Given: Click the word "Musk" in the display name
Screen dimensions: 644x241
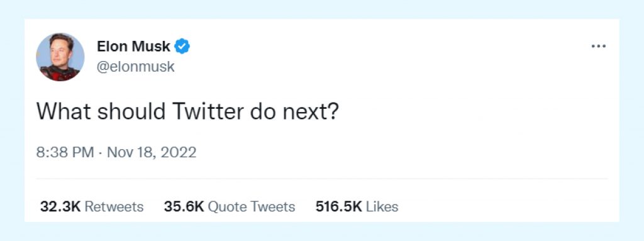Looking at the screenshot, I should coord(151,47).
